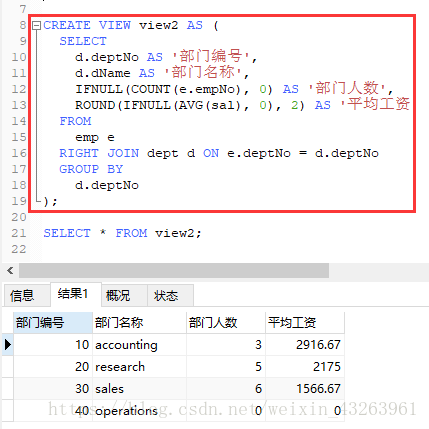Switch to the 结果1 tab
Image resolution: width=429 pixels, height=429 pixels.
(76, 294)
